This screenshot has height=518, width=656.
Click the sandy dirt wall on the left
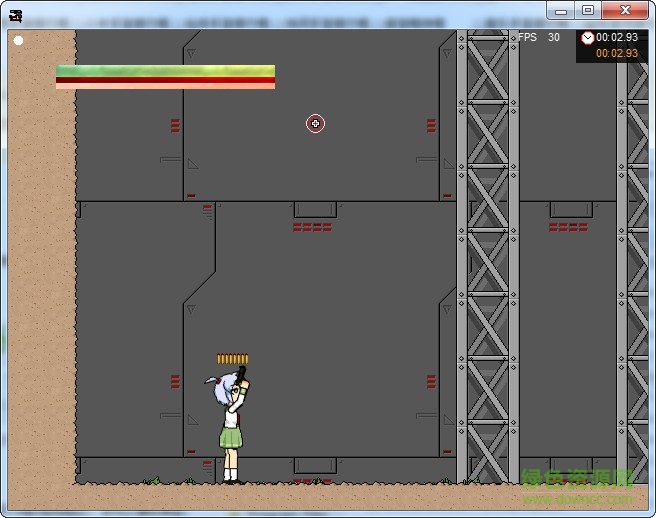[x=40, y=270]
